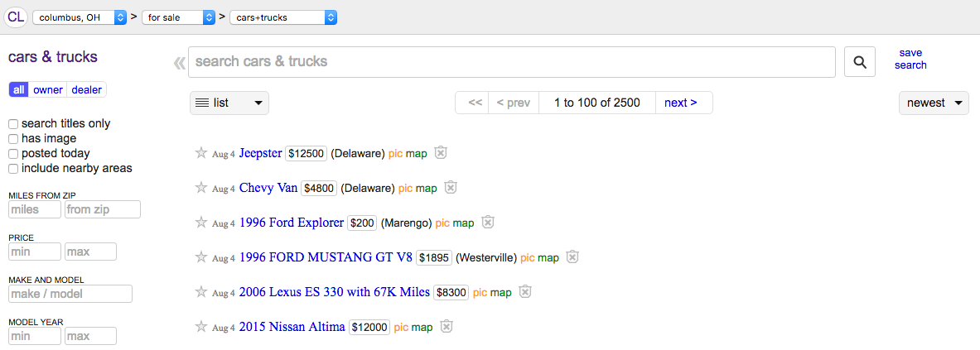This screenshot has width=980, height=350.
Task: Toggle the posted today checkbox
Action: (x=13, y=154)
